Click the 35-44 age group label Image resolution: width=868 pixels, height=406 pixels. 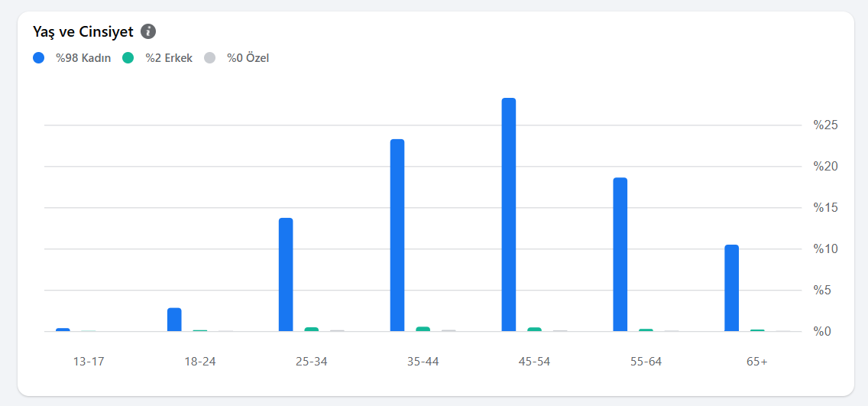(423, 362)
